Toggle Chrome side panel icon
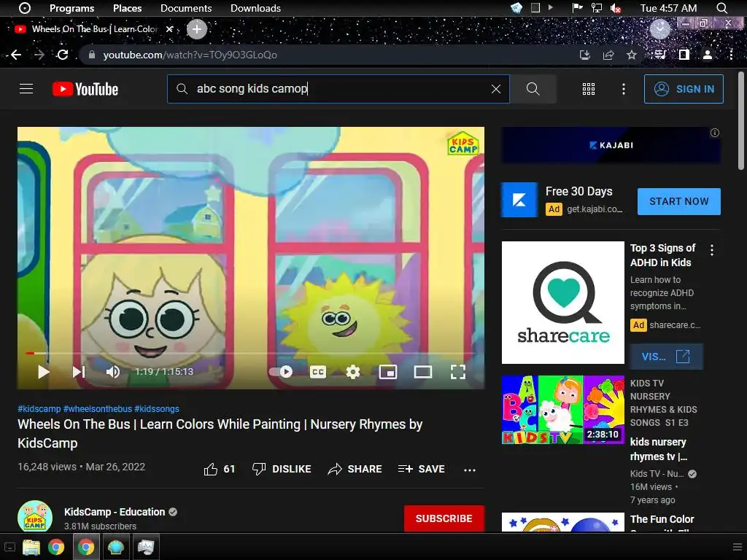The height and width of the screenshot is (560, 747). 684,55
